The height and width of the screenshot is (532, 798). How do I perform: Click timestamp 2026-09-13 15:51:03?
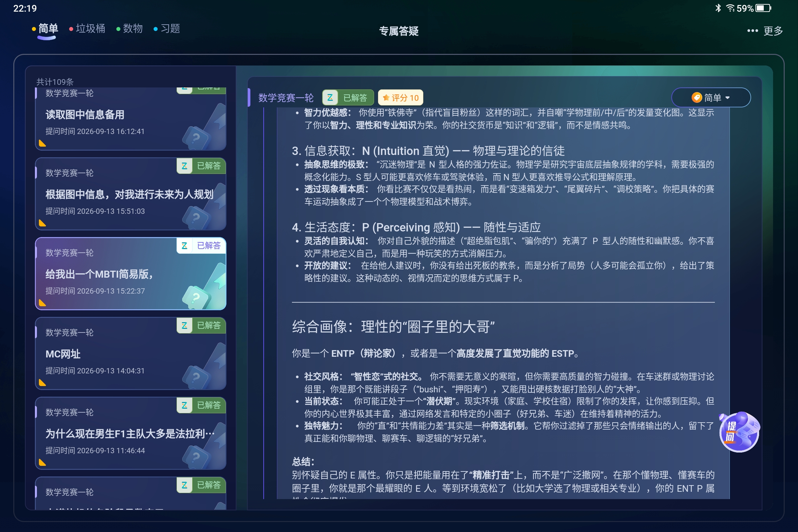111,211
